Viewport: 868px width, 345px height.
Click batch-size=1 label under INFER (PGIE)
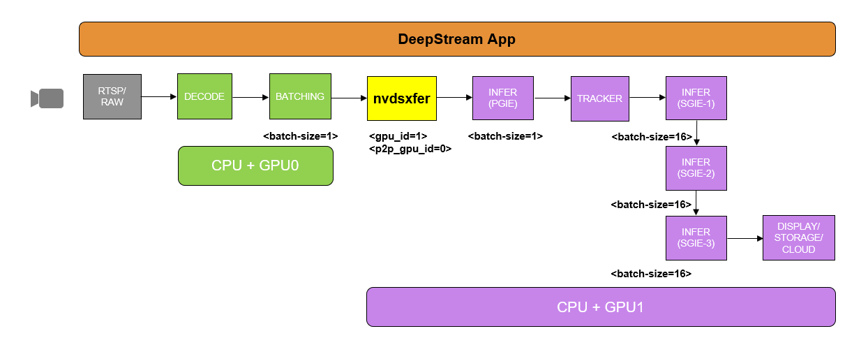pyautogui.click(x=505, y=136)
